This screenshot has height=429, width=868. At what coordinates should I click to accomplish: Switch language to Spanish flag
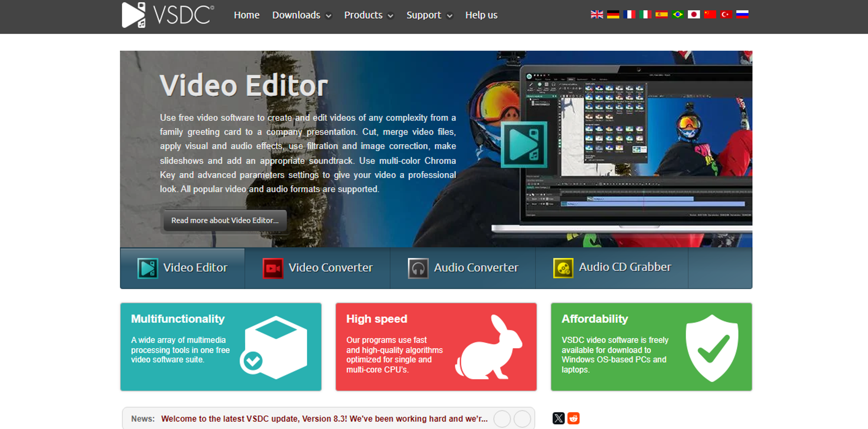(x=661, y=14)
